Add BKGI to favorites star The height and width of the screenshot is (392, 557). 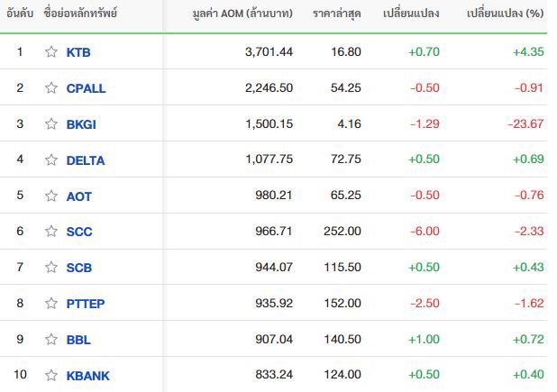click(x=51, y=124)
